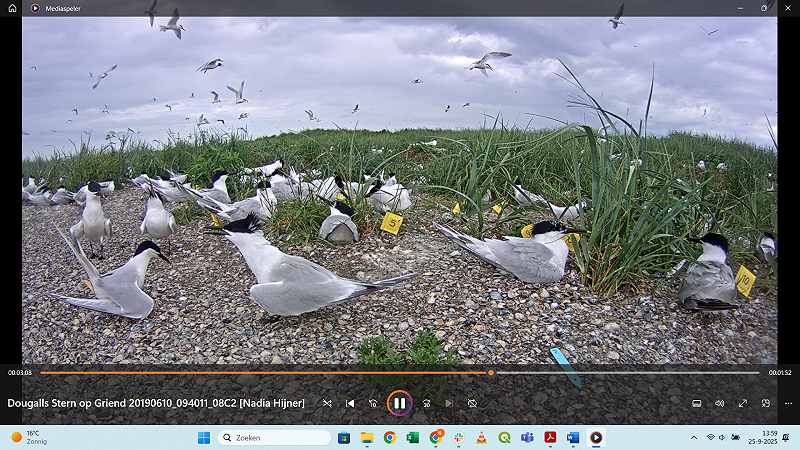The width and height of the screenshot is (800, 450).
Task: Show hidden system tray icons
Action: click(x=694, y=437)
